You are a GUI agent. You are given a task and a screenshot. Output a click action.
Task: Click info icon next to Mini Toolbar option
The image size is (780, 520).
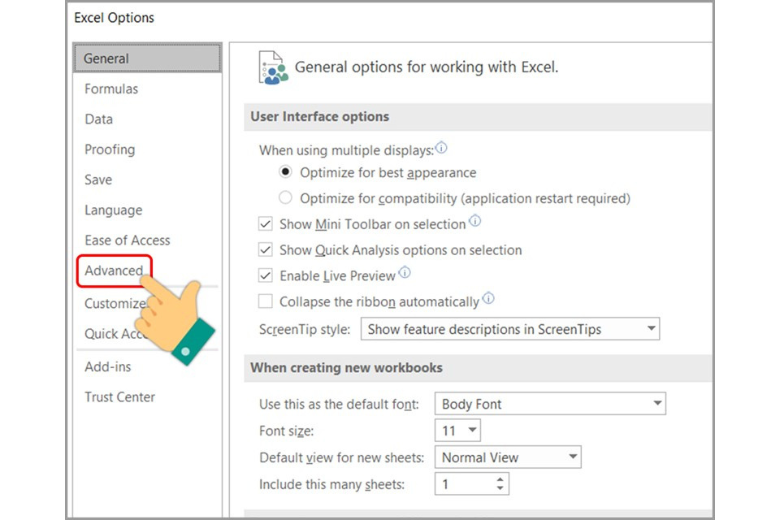point(475,220)
